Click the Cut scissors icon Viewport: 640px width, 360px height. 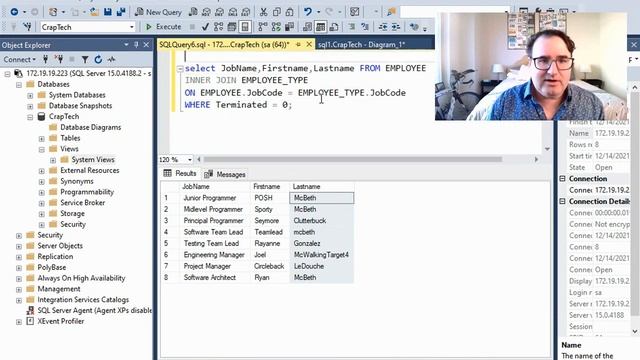pos(263,12)
